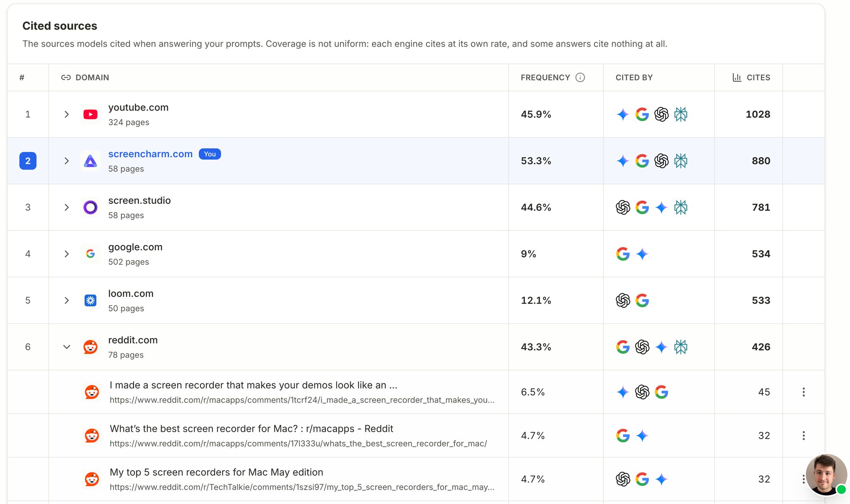Image resolution: width=850 pixels, height=504 pixels.
Task: Open the chat avatar widget
Action: (826, 475)
